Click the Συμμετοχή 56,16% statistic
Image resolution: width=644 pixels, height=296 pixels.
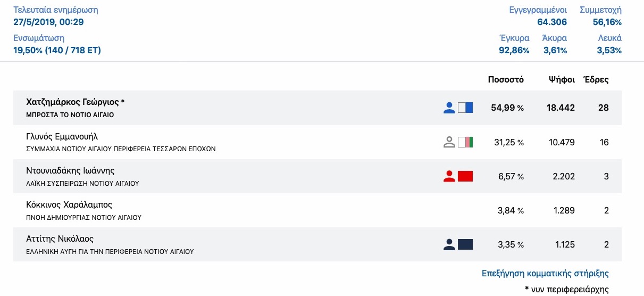pos(600,16)
